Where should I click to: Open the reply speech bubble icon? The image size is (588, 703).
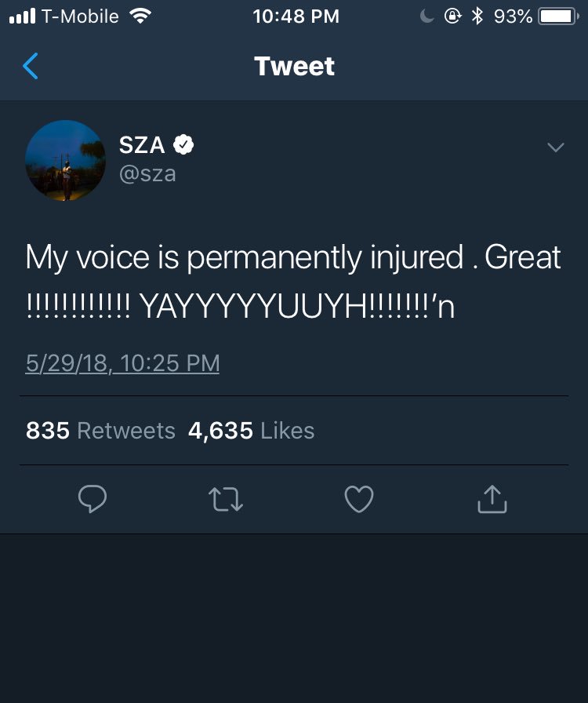[x=93, y=498]
